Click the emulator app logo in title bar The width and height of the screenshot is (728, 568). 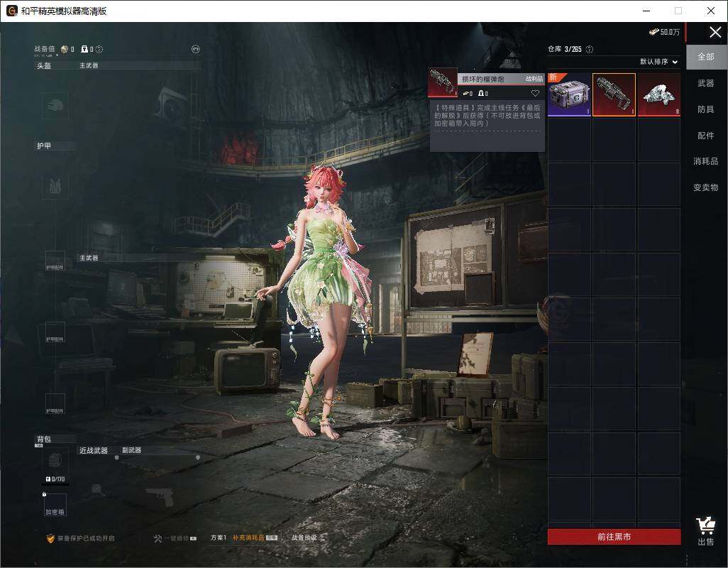(x=11, y=11)
